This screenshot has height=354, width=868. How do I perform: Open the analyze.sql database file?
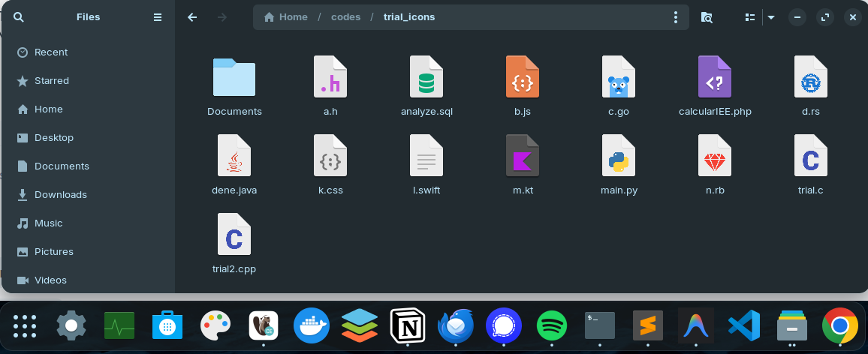click(x=426, y=77)
